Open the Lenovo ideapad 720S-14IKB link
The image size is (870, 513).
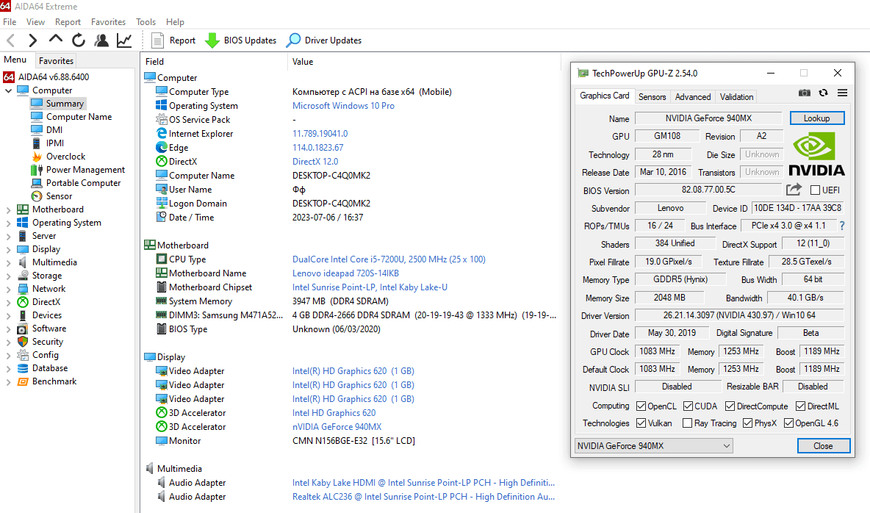click(x=346, y=273)
